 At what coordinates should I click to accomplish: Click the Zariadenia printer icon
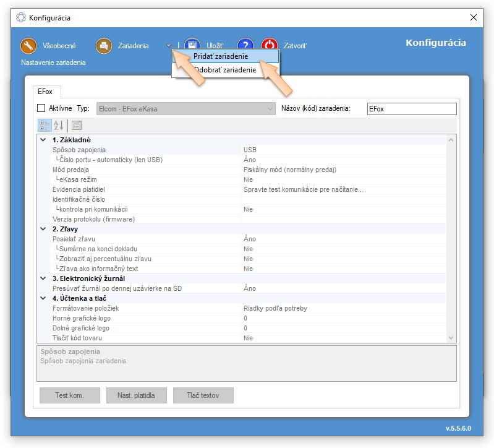click(x=104, y=46)
